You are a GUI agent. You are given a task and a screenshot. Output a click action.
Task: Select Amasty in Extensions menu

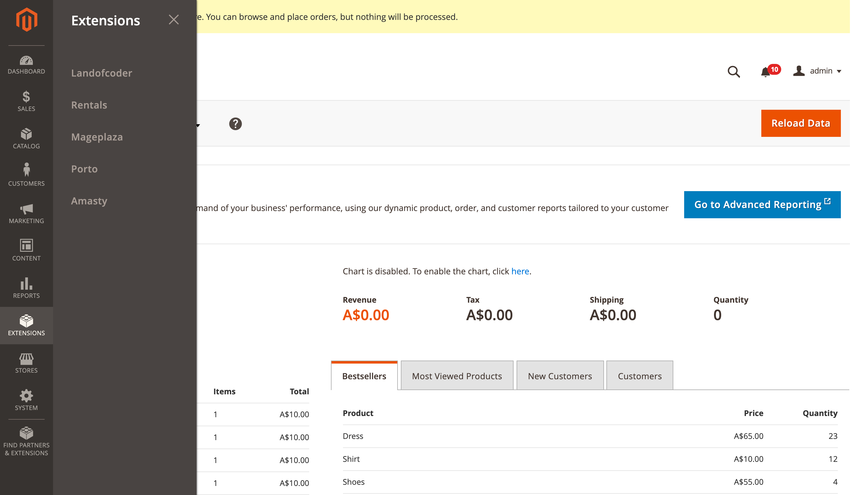click(89, 201)
